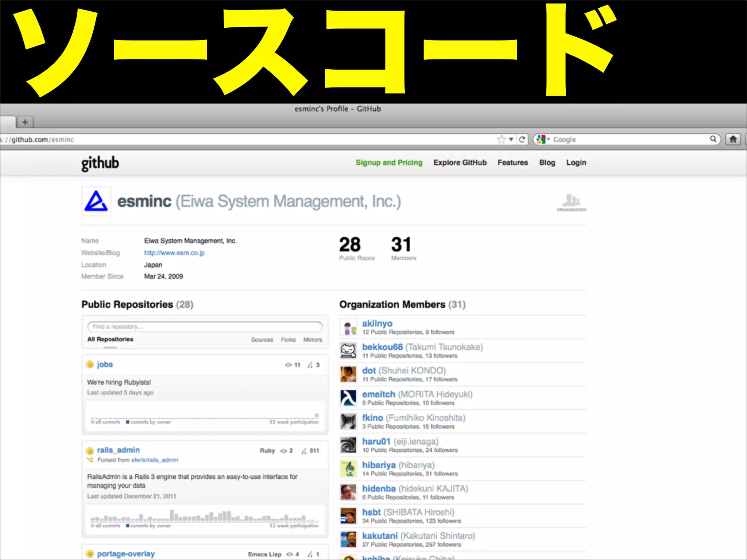Click rails_admin watchers eye icon
The height and width of the screenshot is (560, 747).
pyautogui.click(x=283, y=451)
